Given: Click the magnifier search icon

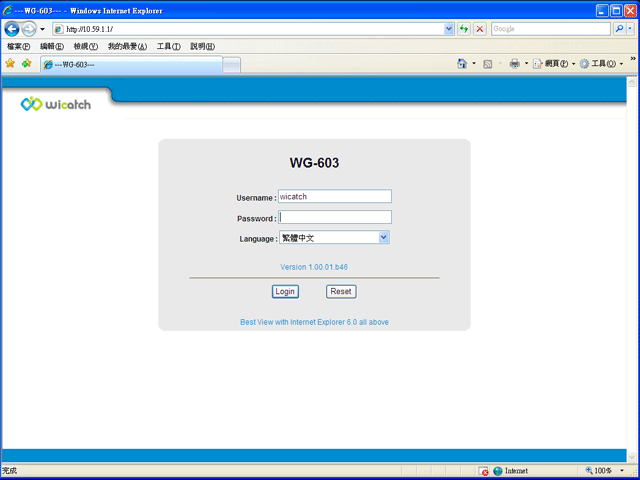Looking at the screenshot, I should (x=620, y=29).
